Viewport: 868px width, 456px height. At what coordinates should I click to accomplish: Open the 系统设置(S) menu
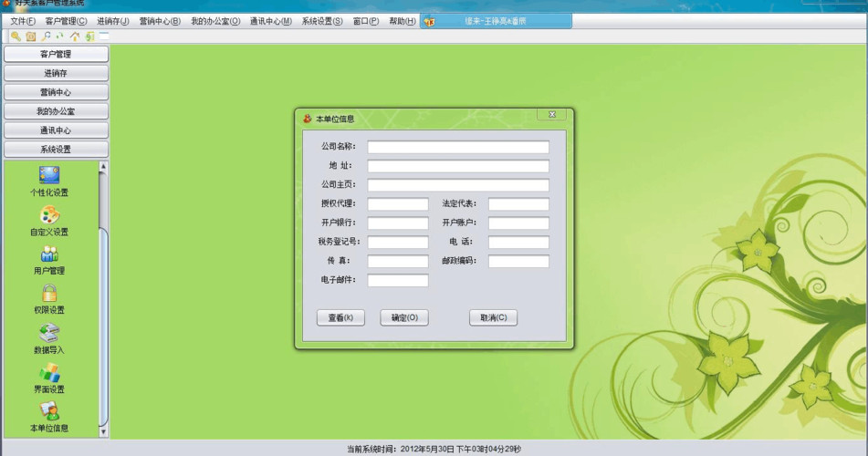coord(322,21)
